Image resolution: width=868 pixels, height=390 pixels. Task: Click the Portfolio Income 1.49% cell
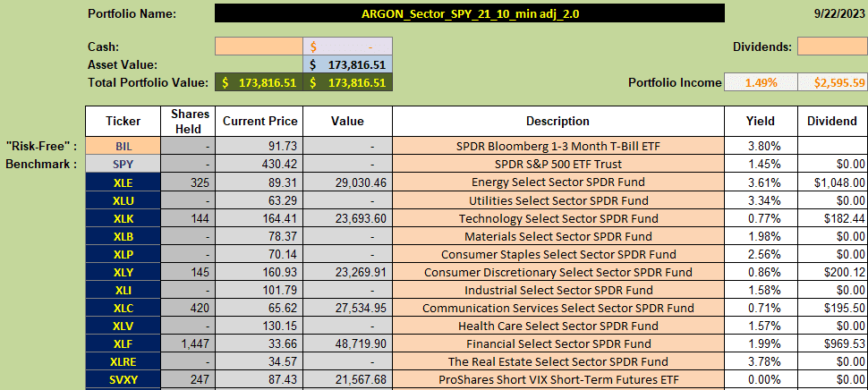tap(761, 83)
